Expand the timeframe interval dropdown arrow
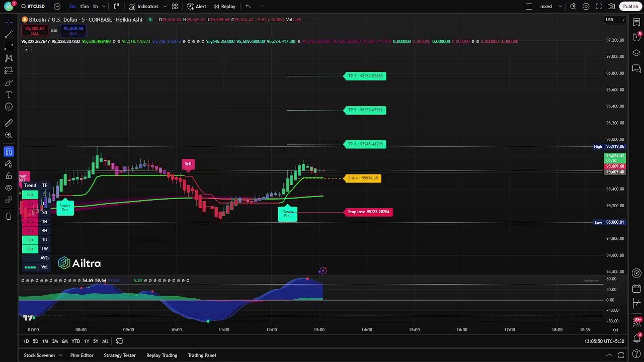644x362 pixels. tap(104, 7)
